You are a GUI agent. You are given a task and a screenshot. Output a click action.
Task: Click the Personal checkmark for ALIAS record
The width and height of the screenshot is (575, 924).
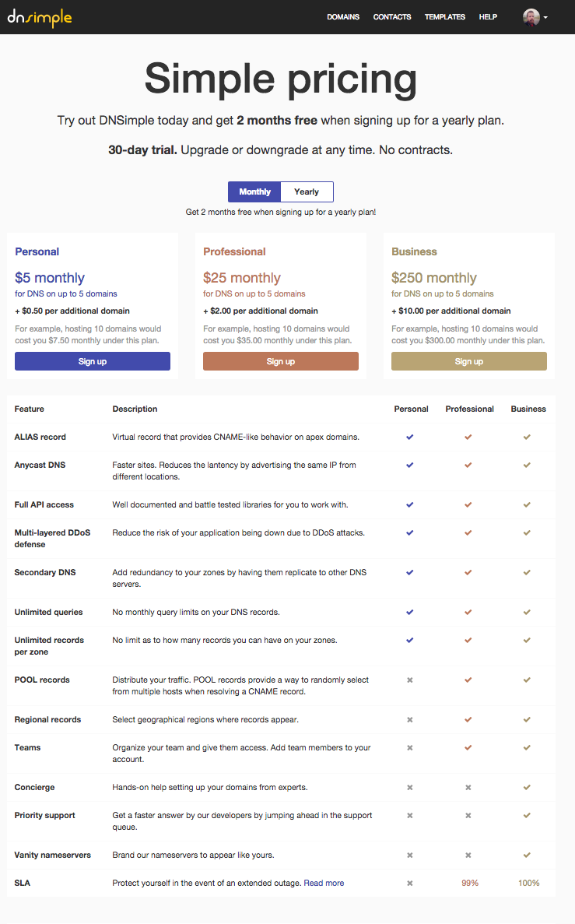pos(410,437)
